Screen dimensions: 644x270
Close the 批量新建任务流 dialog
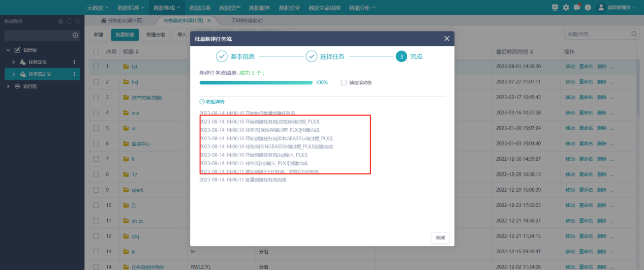[447, 39]
